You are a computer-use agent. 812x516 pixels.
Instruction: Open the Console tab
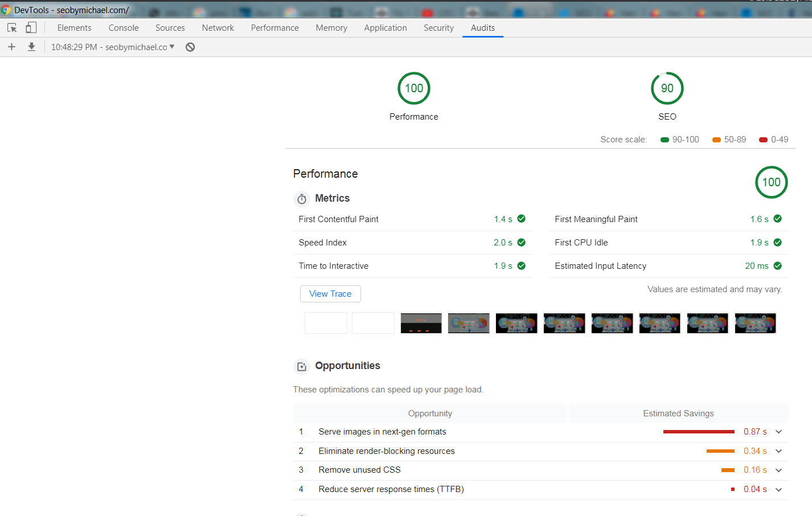pos(124,27)
